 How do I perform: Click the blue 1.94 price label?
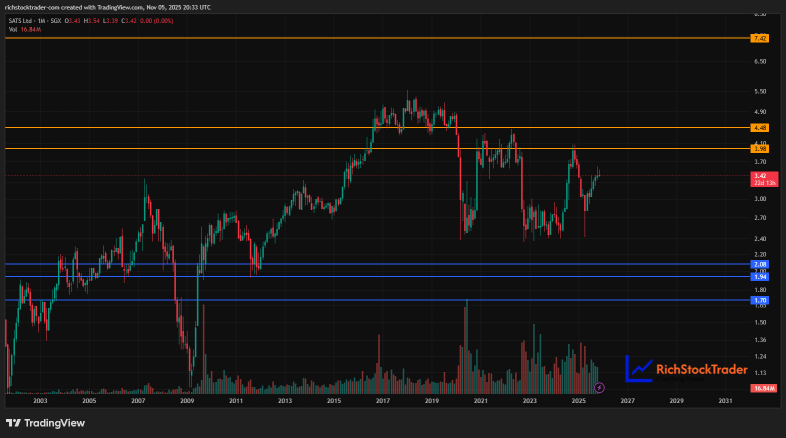(x=759, y=276)
